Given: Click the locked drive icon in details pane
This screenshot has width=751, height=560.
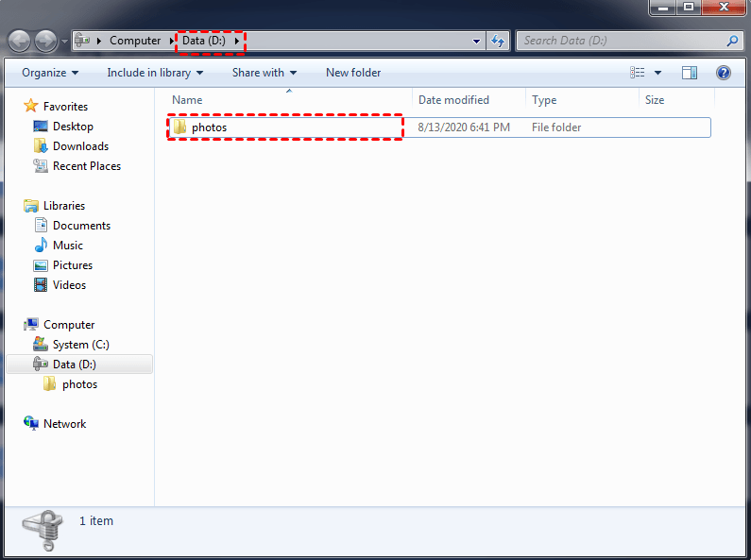Looking at the screenshot, I should [43, 530].
